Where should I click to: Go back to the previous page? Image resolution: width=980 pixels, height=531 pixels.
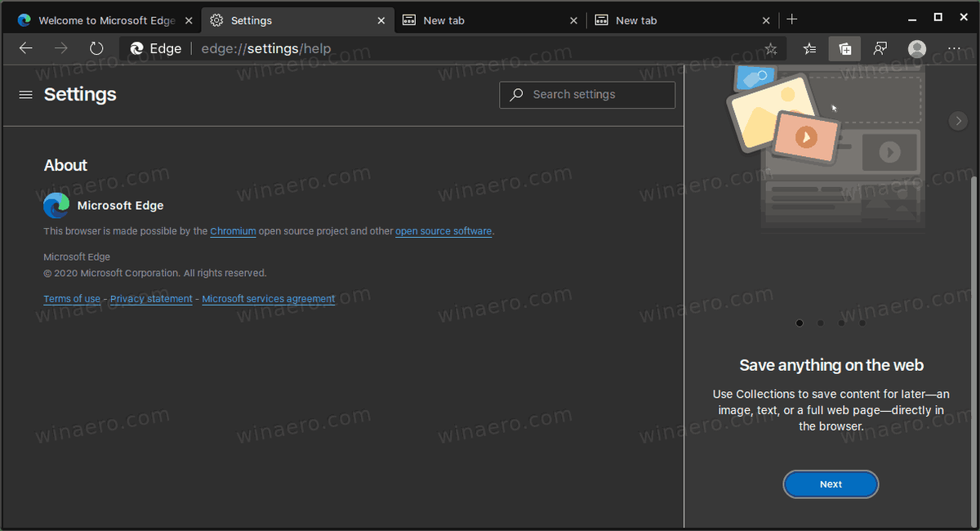pyautogui.click(x=26, y=48)
